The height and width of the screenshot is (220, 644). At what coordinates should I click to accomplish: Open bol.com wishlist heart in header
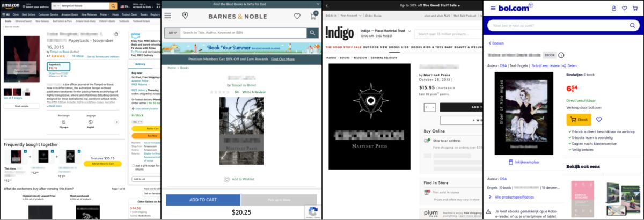click(625, 8)
